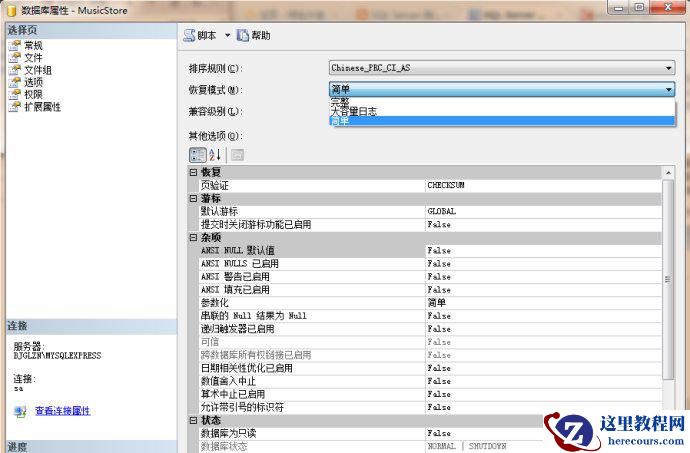
Task: Collapse the 游标 category
Action: pyautogui.click(x=193, y=199)
